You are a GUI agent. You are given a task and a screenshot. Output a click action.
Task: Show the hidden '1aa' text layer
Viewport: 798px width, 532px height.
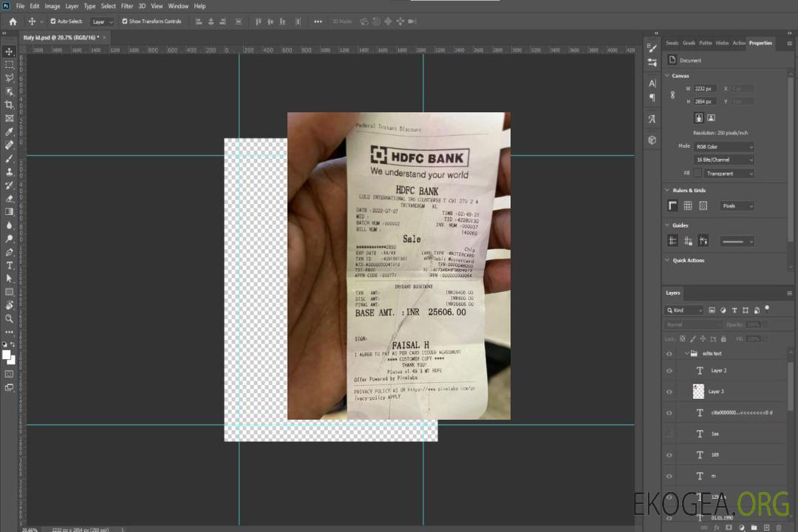click(669, 434)
